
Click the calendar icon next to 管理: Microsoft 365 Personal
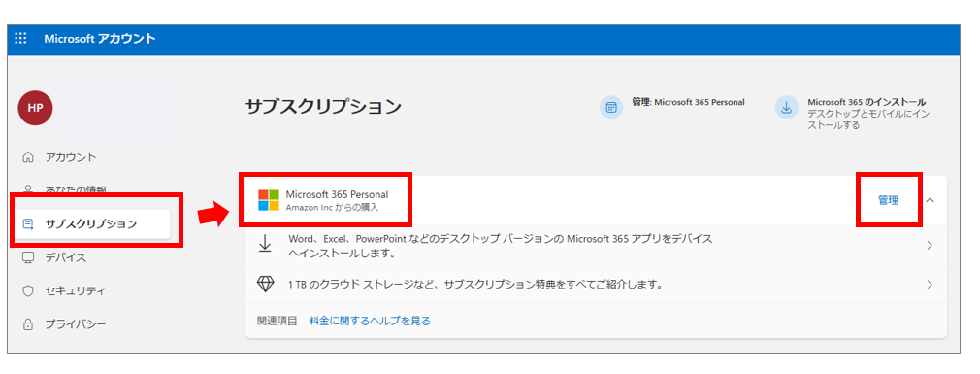(x=611, y=108)
